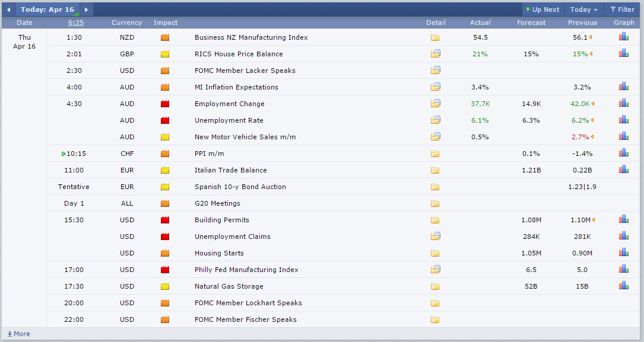Screen dimensions: 644x342
Task: Open detail folder for Housing Starts
Action: 435,254
